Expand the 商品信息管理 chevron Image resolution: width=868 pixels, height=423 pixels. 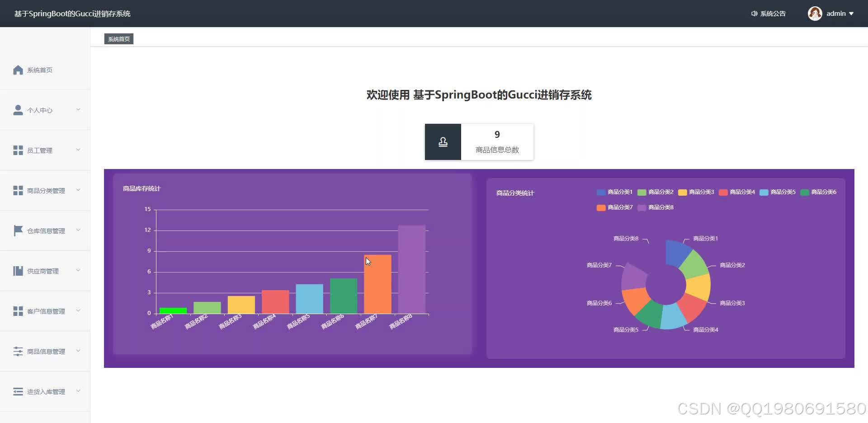(78, 351)
